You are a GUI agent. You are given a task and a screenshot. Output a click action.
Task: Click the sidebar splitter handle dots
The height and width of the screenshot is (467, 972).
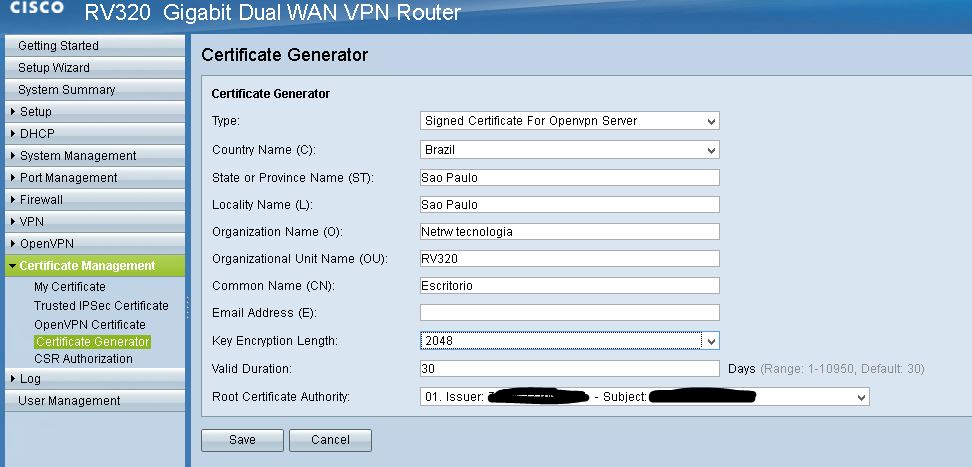[188, 308]
